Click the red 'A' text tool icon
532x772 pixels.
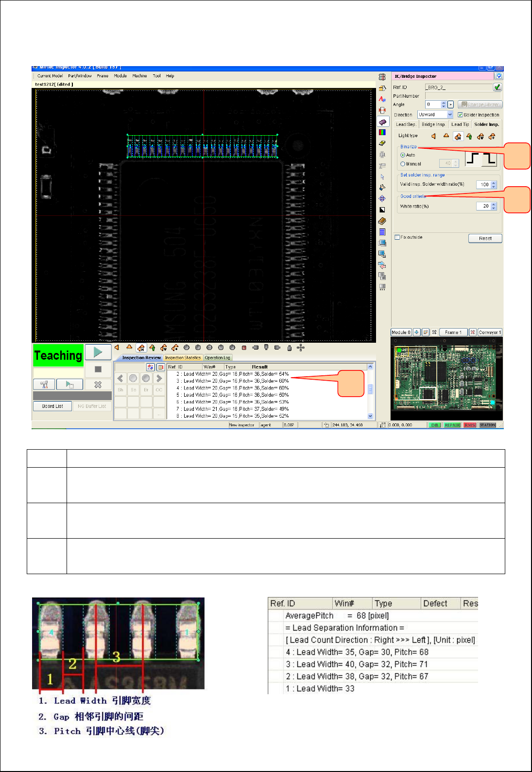click(382, 99)
